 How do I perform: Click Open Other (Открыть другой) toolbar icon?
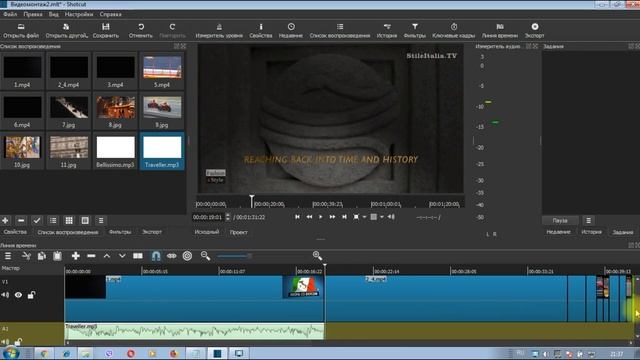67,31
